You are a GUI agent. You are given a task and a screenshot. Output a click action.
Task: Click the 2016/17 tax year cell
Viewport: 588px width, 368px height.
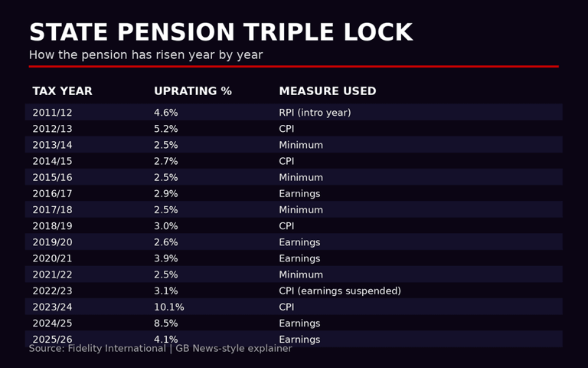pos(52,194)
